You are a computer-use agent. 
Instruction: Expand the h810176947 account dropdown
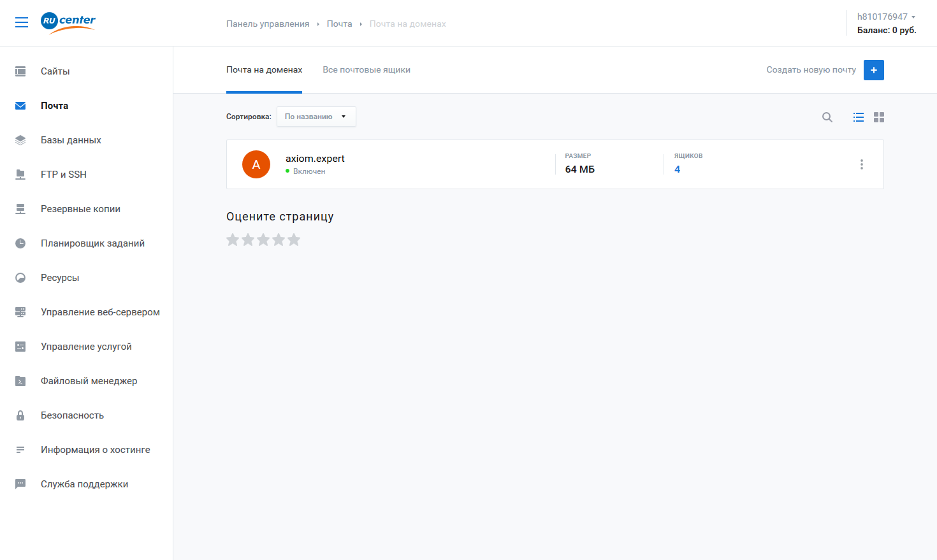click(886, 17)
